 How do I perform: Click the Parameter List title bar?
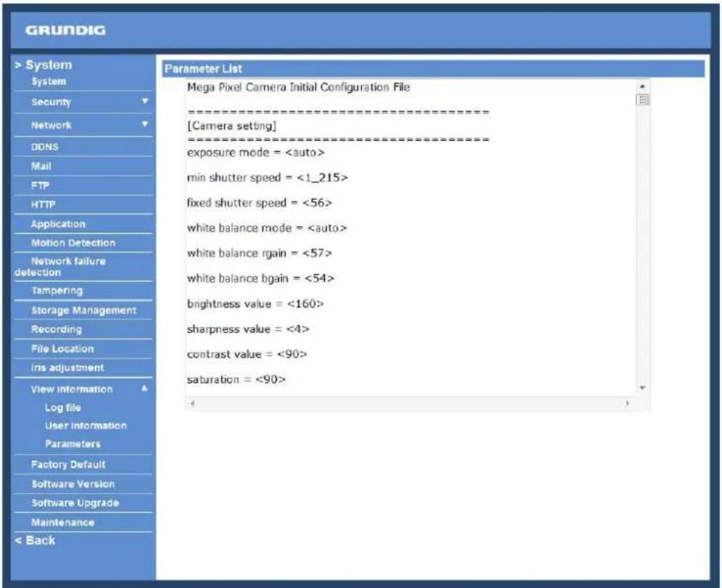(x=433, y=69)
